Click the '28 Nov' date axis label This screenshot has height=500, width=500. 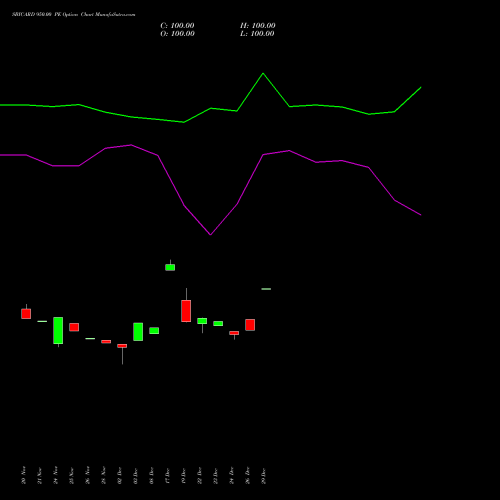[x=104, y=475]
